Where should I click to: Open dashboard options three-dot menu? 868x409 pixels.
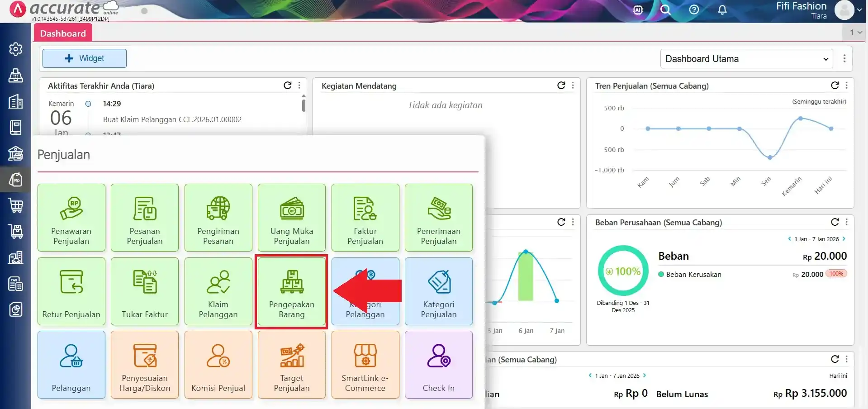point(844,58)
